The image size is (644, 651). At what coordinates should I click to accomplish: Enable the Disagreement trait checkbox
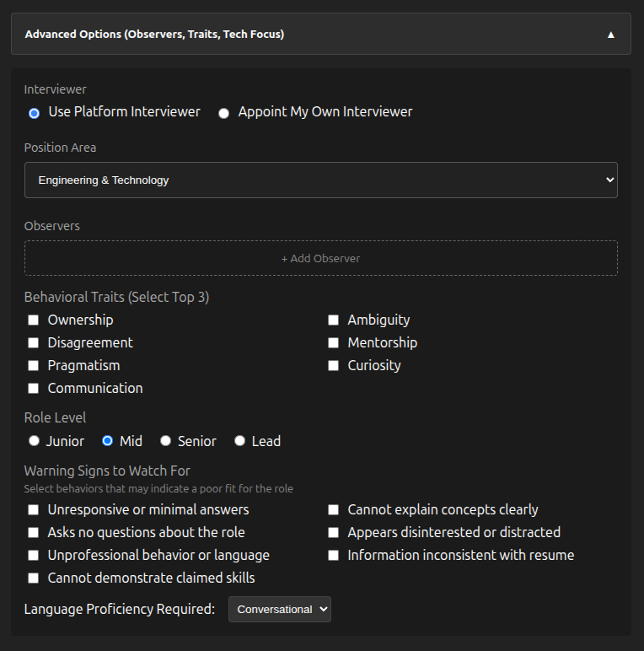pyautogui.click(x=34, y=343)
